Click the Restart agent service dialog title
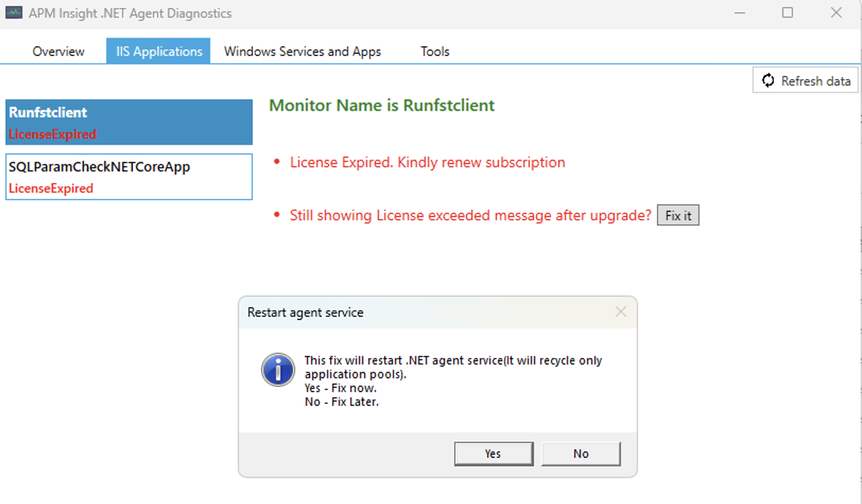The width and height of the screenshot is (862, 504). point(305,312)
